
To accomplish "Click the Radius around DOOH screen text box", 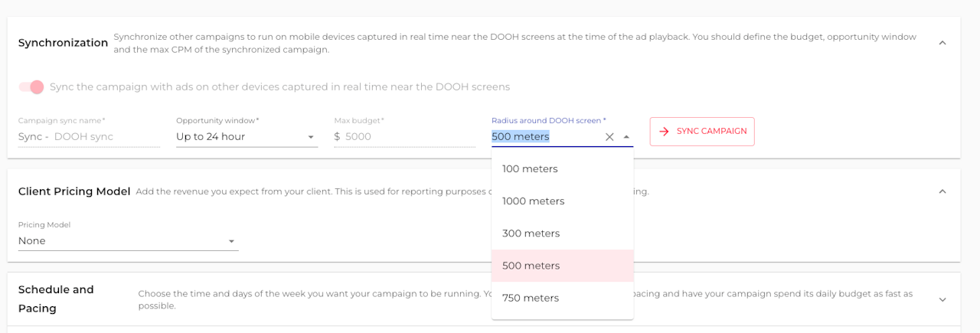I will pyautogui.click(x=544, y=137).
